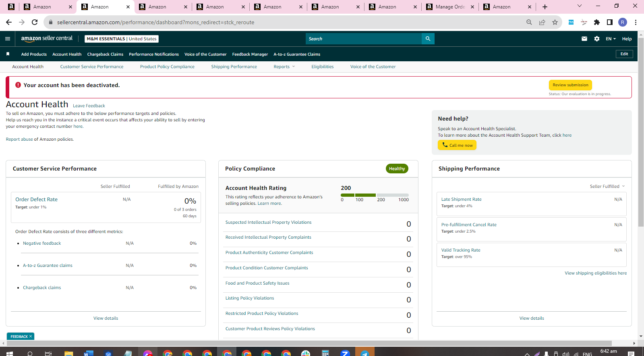Open Suspected Intellectual Property Violations

coord(269,222)
